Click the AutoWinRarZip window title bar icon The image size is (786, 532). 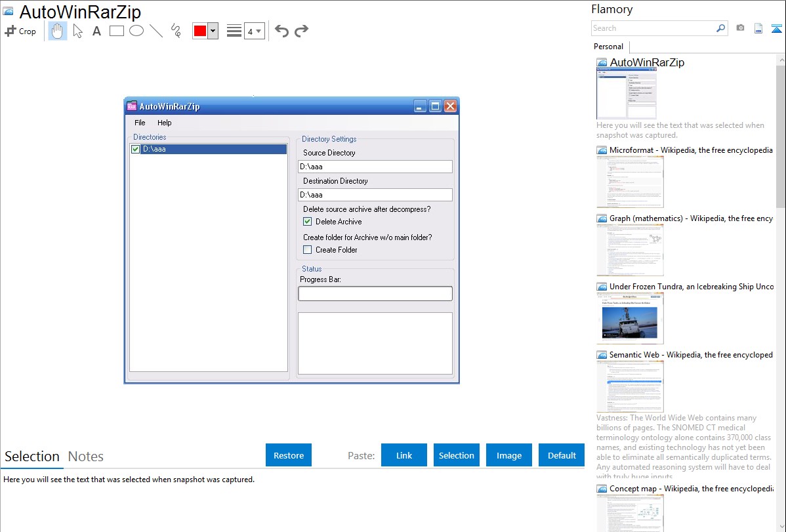point(132,106)
